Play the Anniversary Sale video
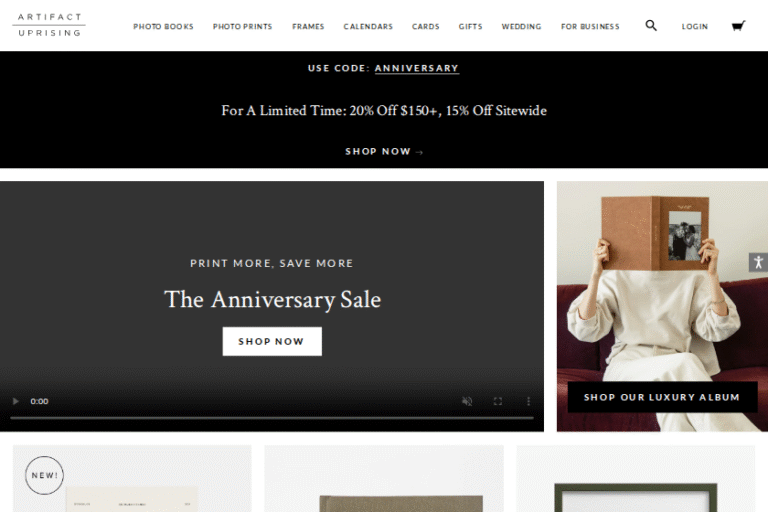The width and height of the screenshot is (768, 512). coord(15,401)
